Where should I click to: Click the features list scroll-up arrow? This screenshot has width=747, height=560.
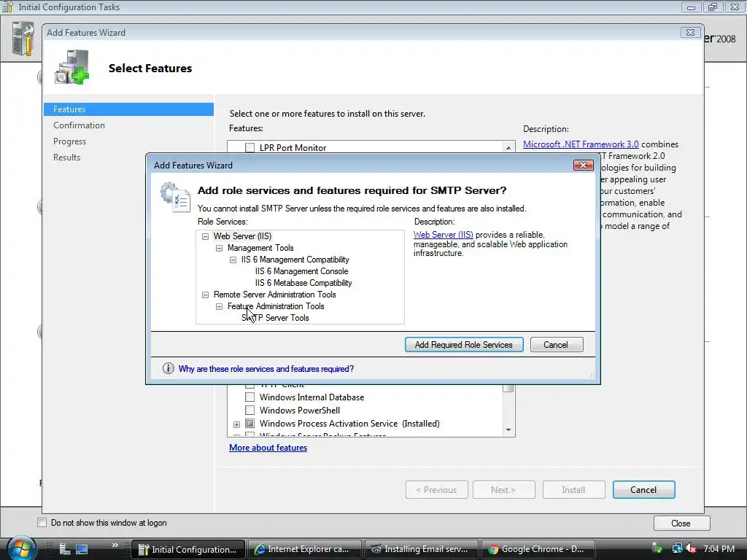(508, 147)
